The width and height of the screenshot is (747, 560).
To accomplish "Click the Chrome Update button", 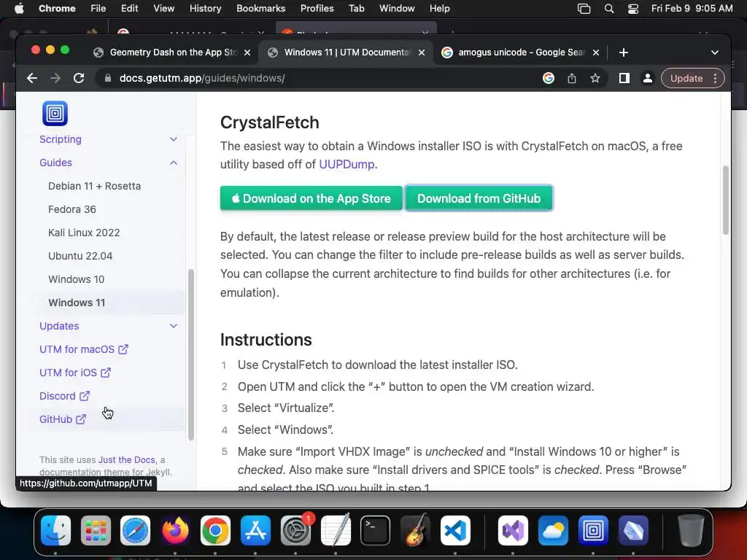I will coord(686,78).
